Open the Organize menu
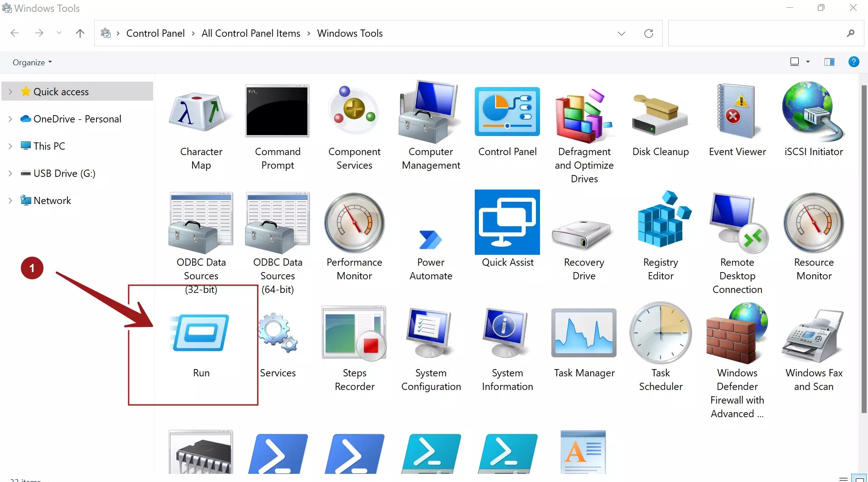This screenshot has width=868, height=482. point(31,62)
